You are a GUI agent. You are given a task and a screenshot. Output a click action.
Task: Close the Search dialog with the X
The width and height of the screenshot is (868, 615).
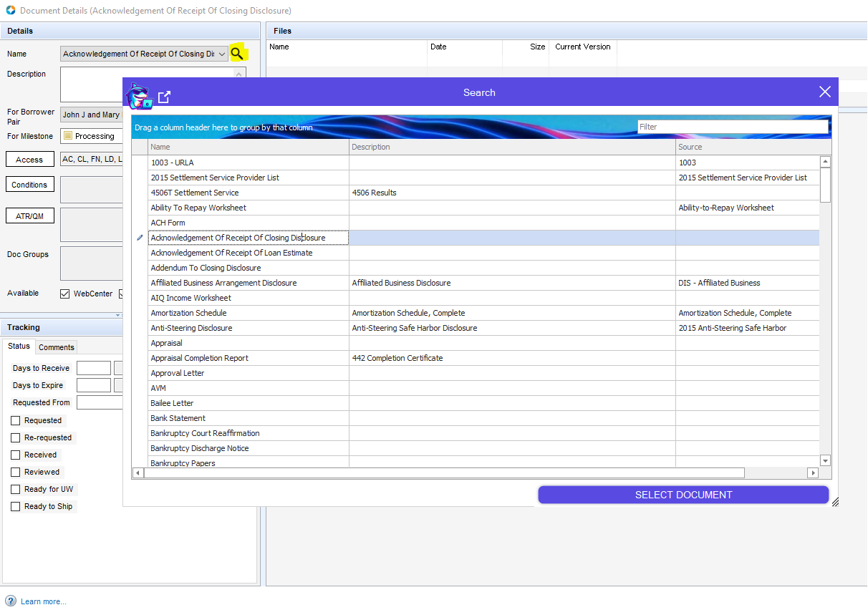point(825,92)
